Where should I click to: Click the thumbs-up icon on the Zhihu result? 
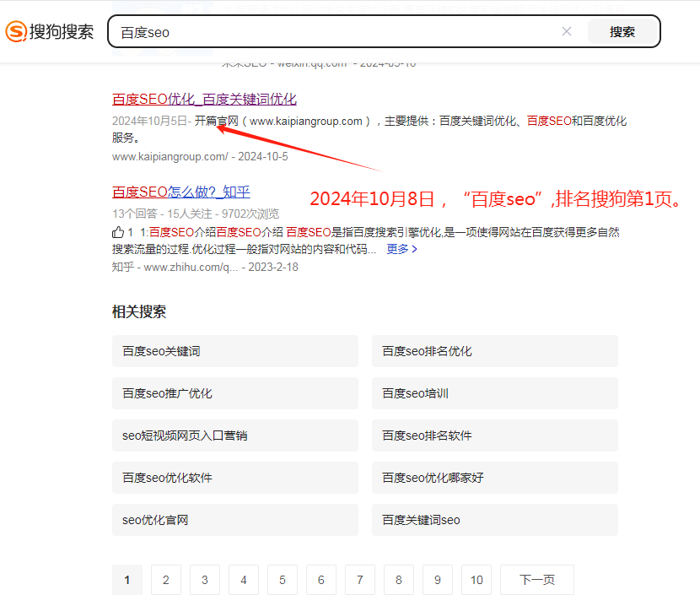[119, 233]
